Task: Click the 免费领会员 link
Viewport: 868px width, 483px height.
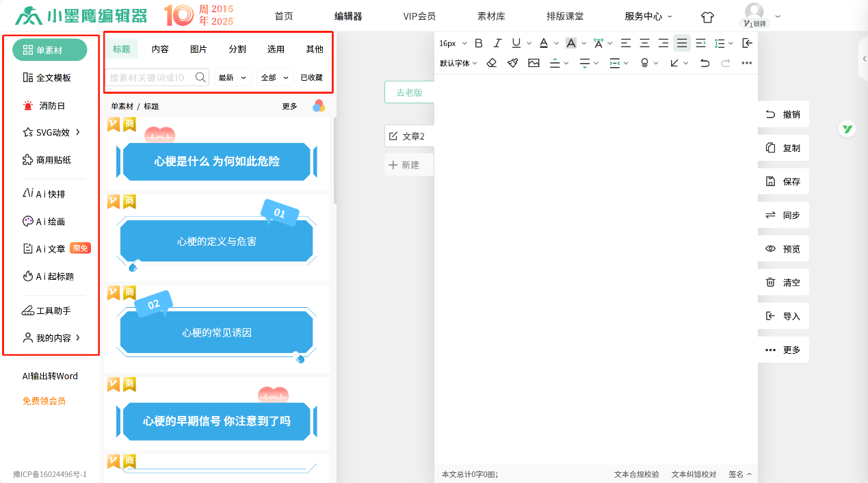Action: pos(44,401)
